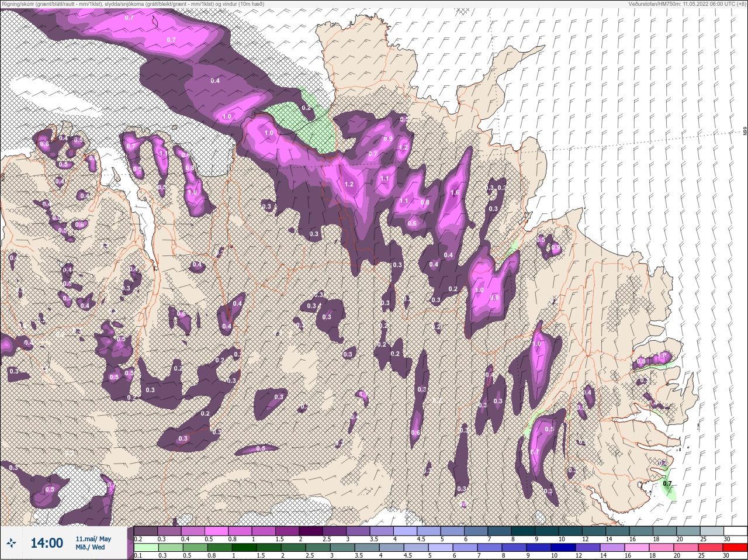Click the 30 label in the bottom legend row
This screenshot has height=560, width=748.
[x=726, y=555]
